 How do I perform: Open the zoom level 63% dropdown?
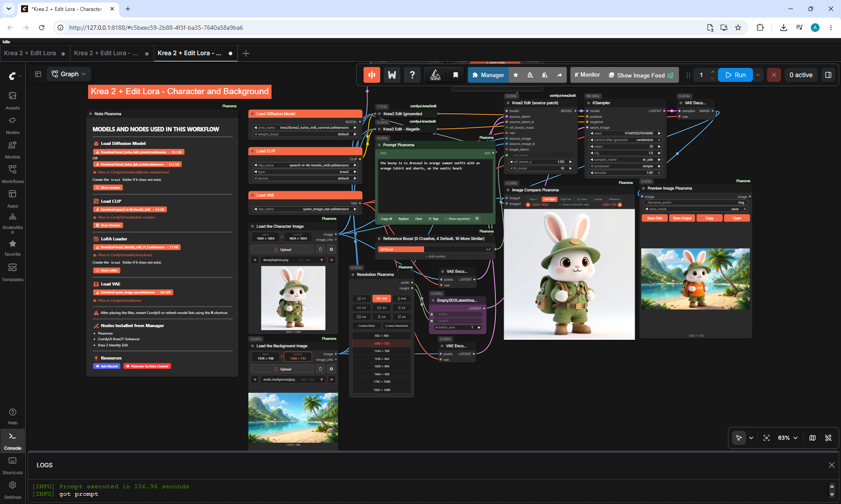pyautogui.click(x=788, y=438)
